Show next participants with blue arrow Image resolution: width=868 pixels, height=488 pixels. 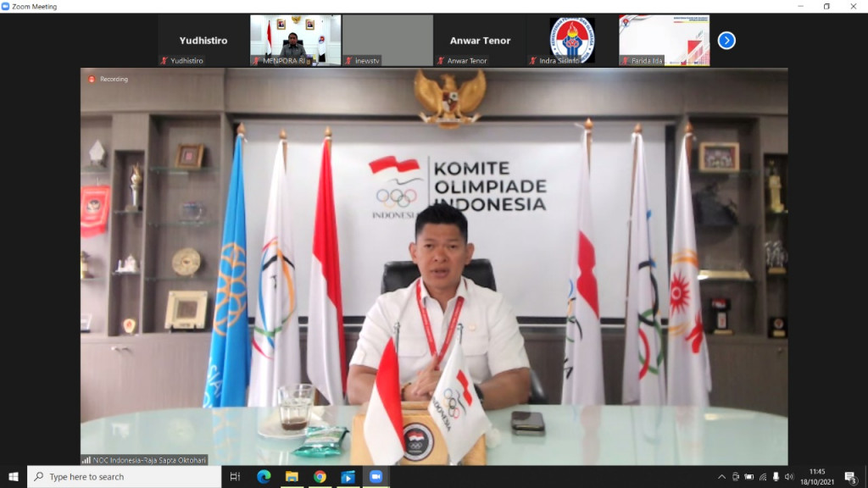(x=726, y=41)
